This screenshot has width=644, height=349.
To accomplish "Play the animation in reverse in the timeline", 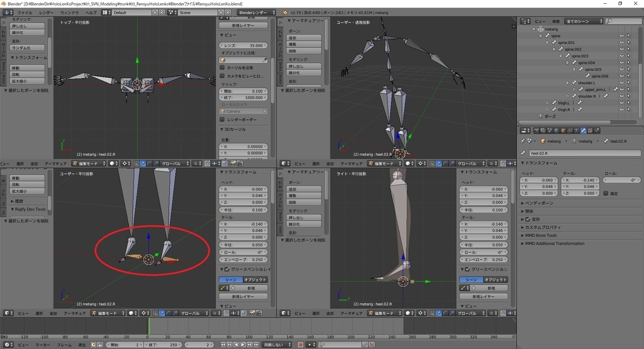I will (x=236, y=345).
